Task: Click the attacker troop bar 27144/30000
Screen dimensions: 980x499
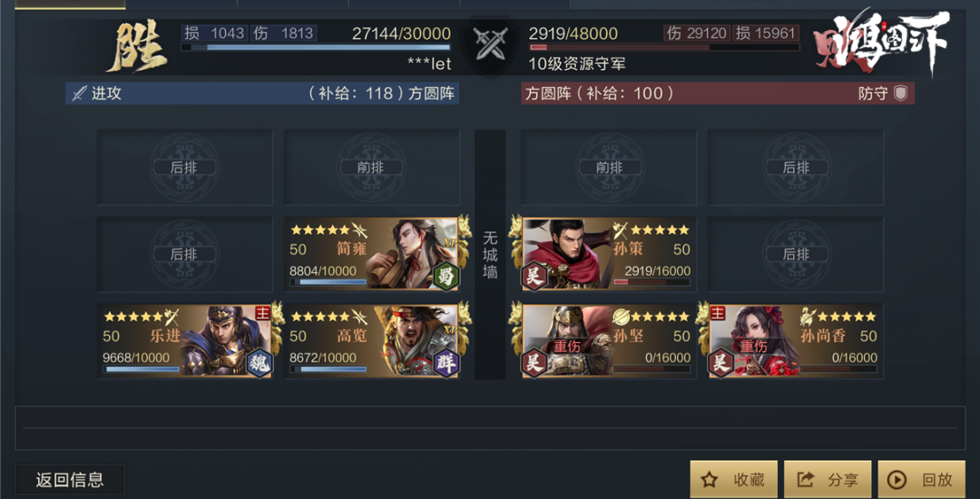Action: click(x=316, y=47)
